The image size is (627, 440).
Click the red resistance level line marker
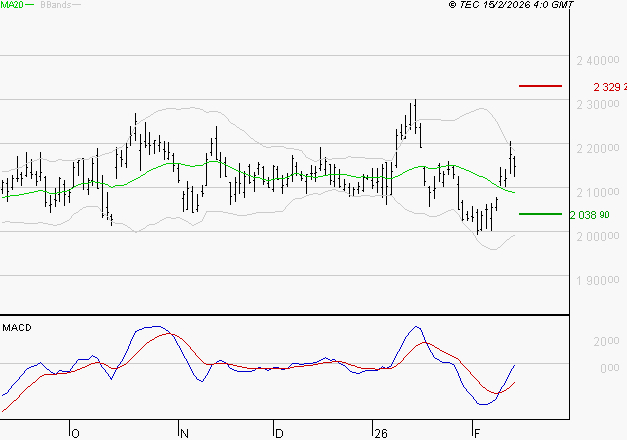pyautogui.click(x=540, y=86)
